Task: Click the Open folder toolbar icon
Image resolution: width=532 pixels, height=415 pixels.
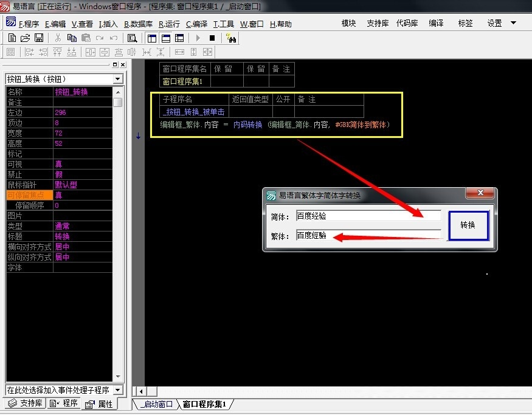Action: pyautogui.click(x=25, y=38)
